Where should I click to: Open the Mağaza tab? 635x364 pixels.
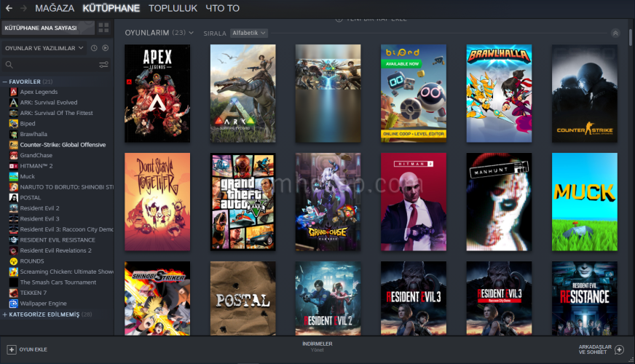point(55,8)
